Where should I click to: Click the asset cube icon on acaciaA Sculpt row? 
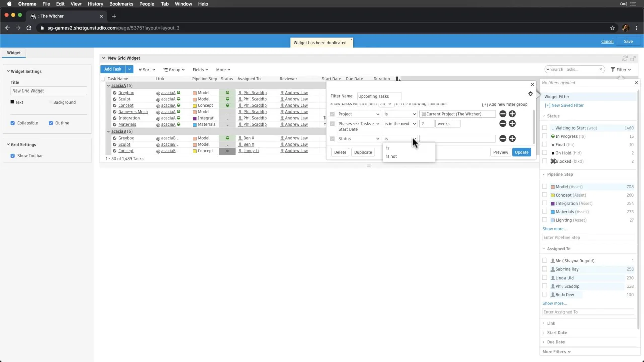(158, 99)
